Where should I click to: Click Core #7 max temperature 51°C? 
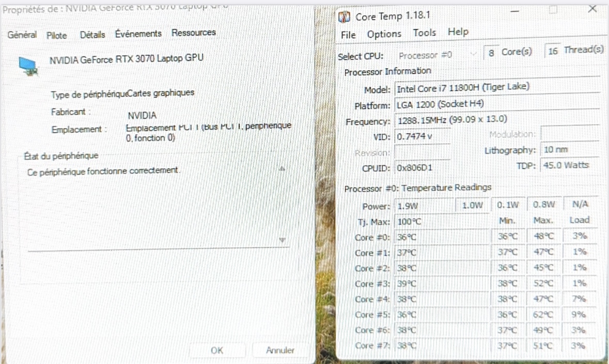tap(543, 345)
